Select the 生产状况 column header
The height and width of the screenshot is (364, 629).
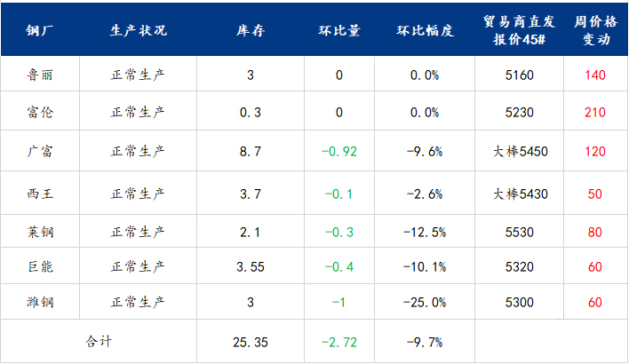click(138, 30)
